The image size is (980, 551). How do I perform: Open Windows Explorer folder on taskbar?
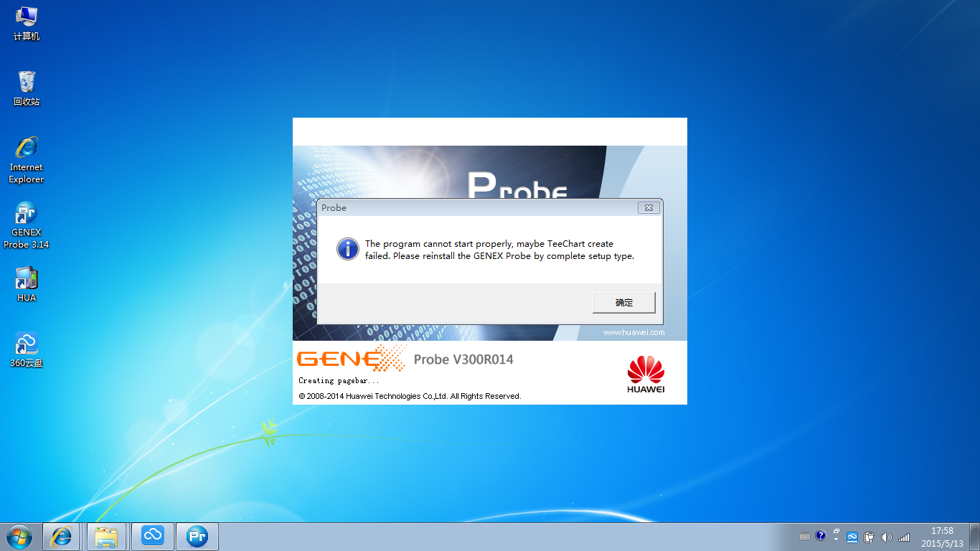106,537
